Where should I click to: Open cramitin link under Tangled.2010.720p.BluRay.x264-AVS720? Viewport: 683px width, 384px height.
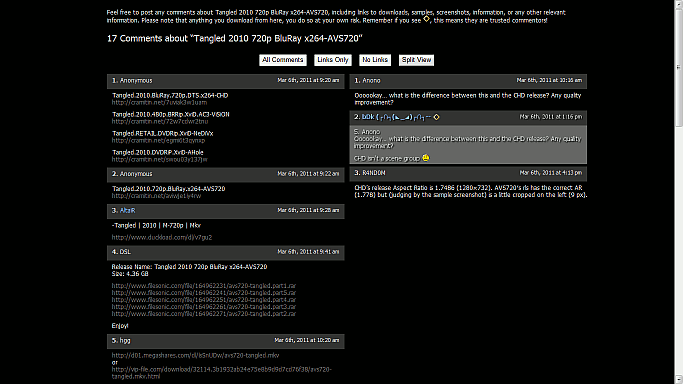click(156, 196)
